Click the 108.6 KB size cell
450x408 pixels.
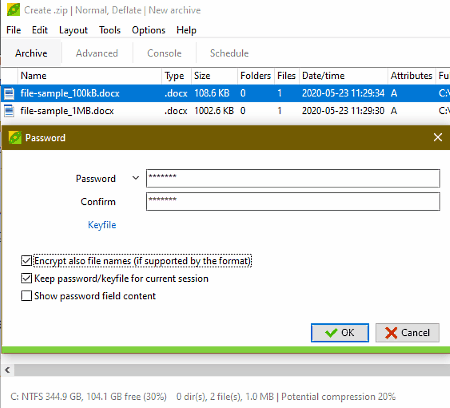pos(212,93)
